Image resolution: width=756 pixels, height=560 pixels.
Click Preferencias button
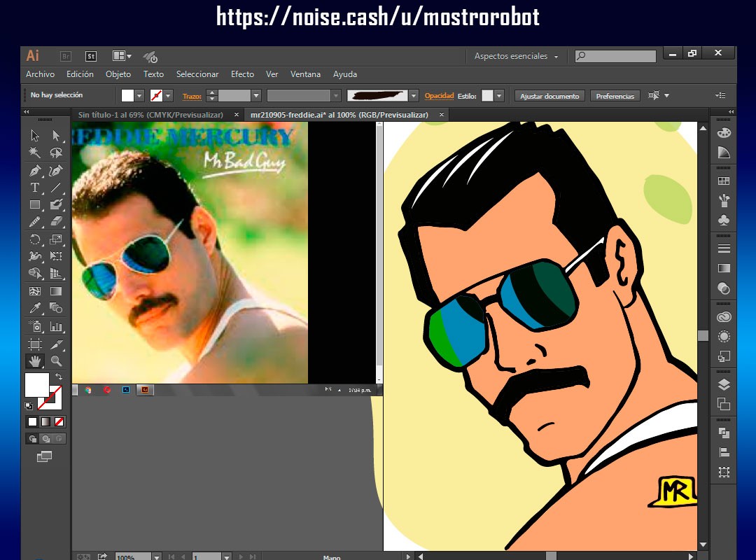click(615, 96)
